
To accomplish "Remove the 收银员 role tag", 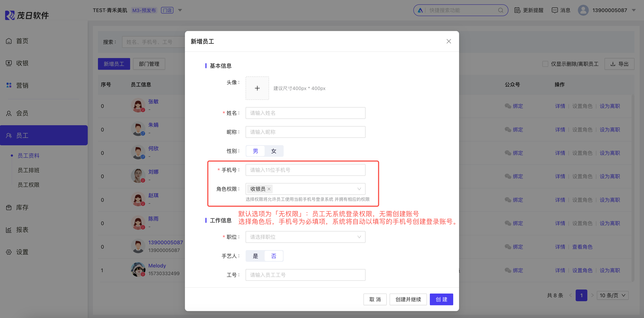I will pyautogui.click(x=269, y=189).
